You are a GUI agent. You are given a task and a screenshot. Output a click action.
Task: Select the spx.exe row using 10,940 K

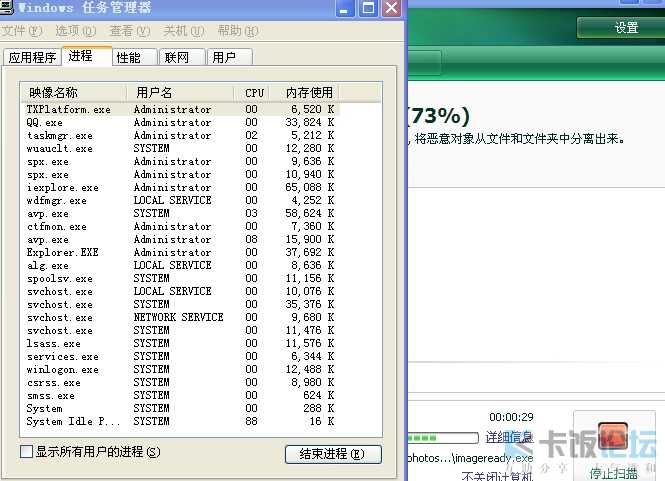(x=180, y=174)
